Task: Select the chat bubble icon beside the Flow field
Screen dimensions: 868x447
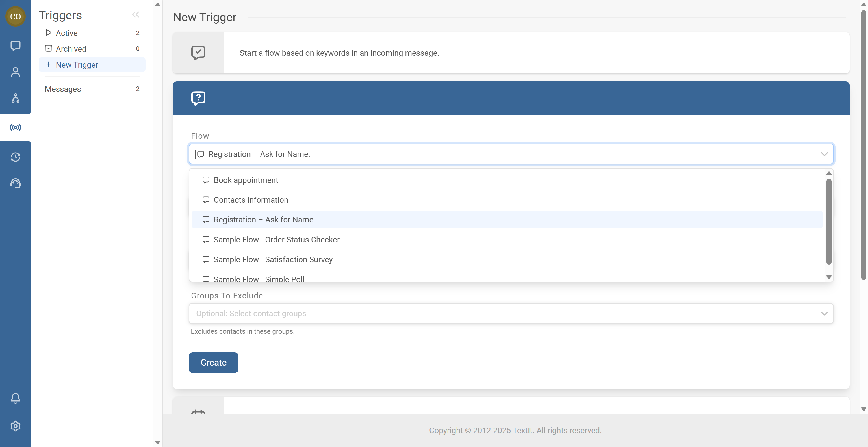Action: [201, 154]
